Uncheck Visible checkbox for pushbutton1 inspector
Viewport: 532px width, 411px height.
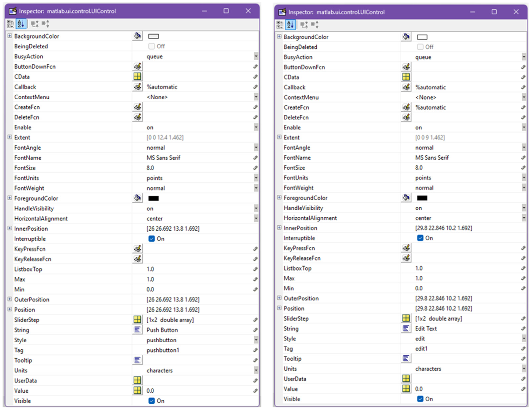tap(152, 401)
